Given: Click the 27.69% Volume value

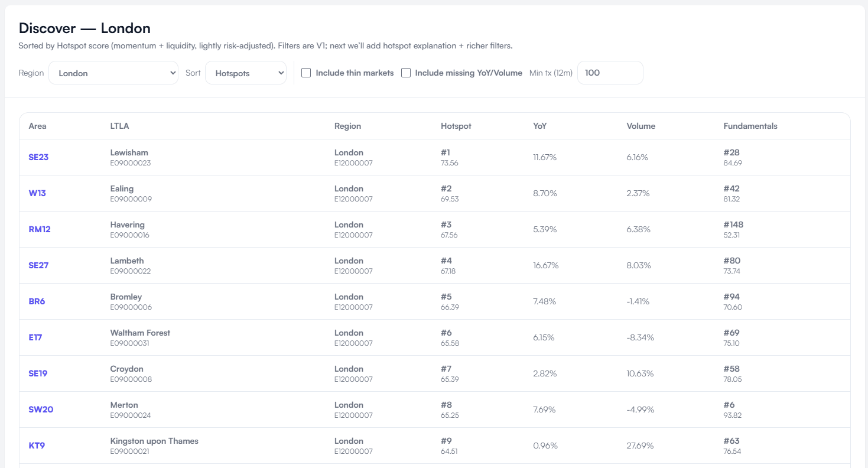Looking at the screenshot, I should tap(640, 446).
